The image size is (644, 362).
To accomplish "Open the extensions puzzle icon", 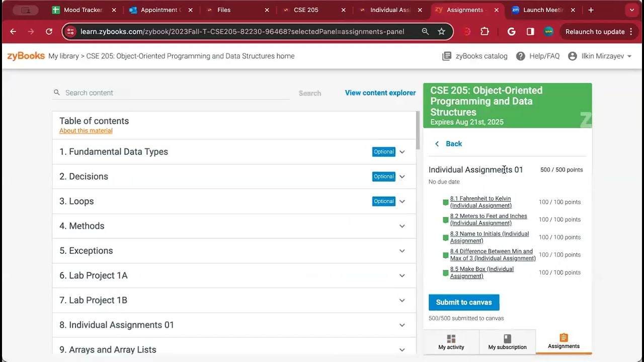I will click(x=485, y=32).
